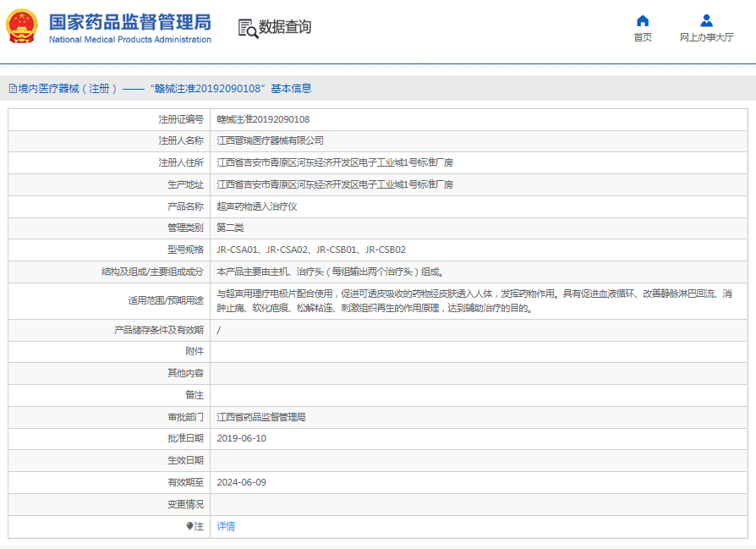756x549 pixels.
Task: Select 江西省药品监督管理局 value
Action: (x=260, y=417)
